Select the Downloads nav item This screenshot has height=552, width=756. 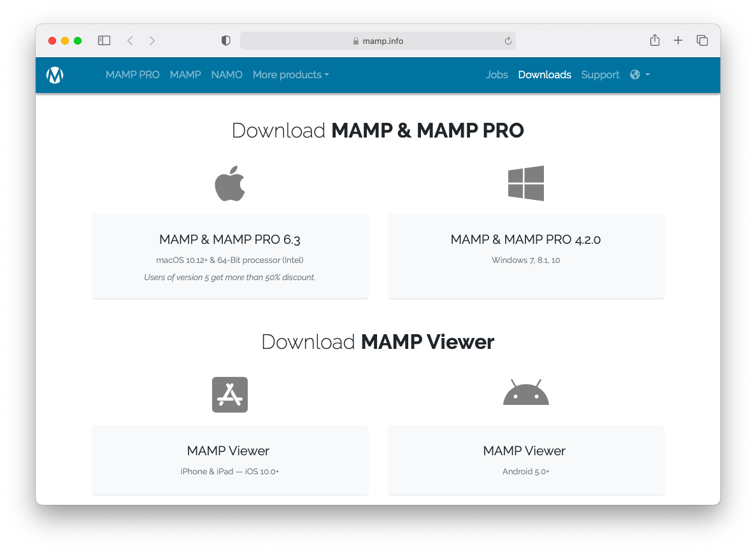pyautogui.click(x=545, y=74)
